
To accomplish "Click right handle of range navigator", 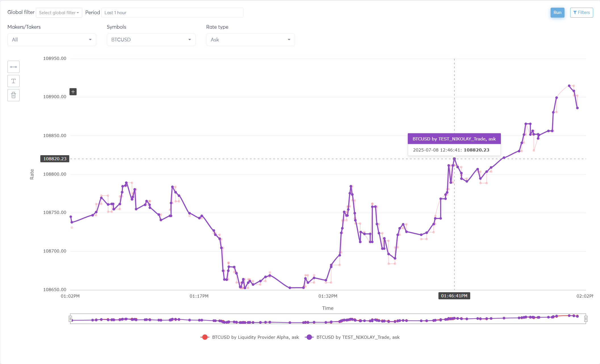I will 586,319.
